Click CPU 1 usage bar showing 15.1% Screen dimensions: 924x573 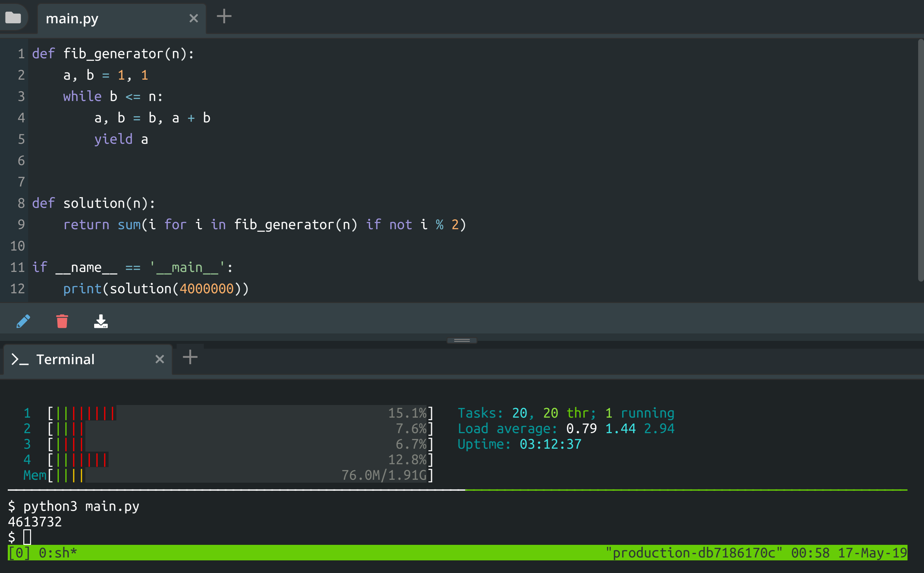coord(241,413)
